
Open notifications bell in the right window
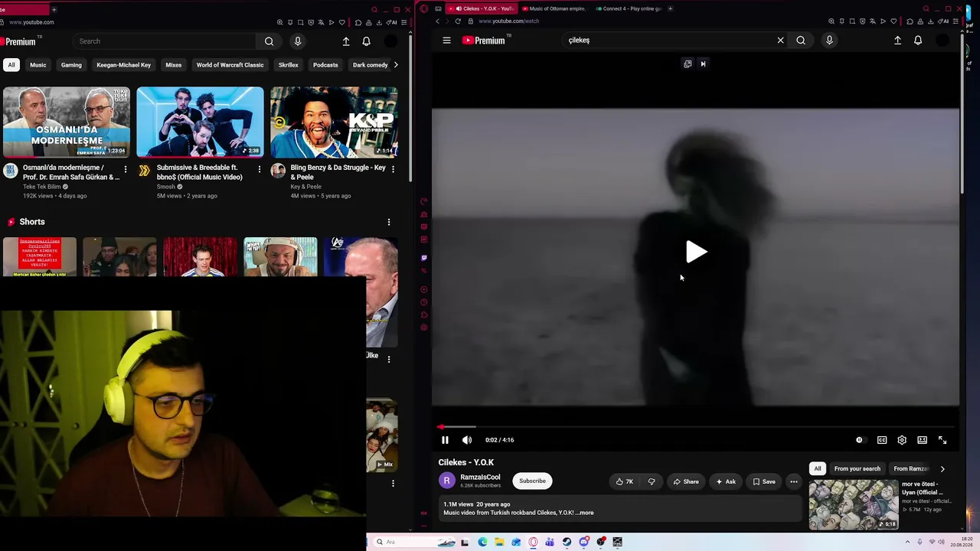pyautogui.click(x=918, y=41)
